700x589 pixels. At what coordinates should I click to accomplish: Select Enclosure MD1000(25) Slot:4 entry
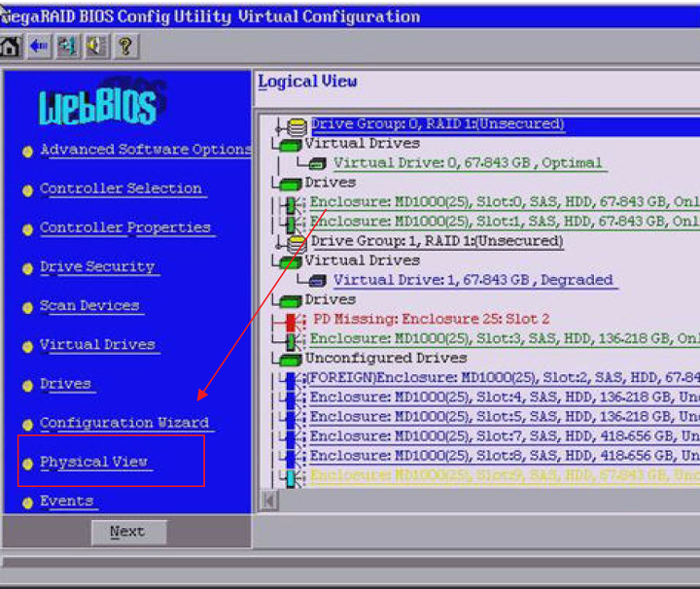(505, 398)
